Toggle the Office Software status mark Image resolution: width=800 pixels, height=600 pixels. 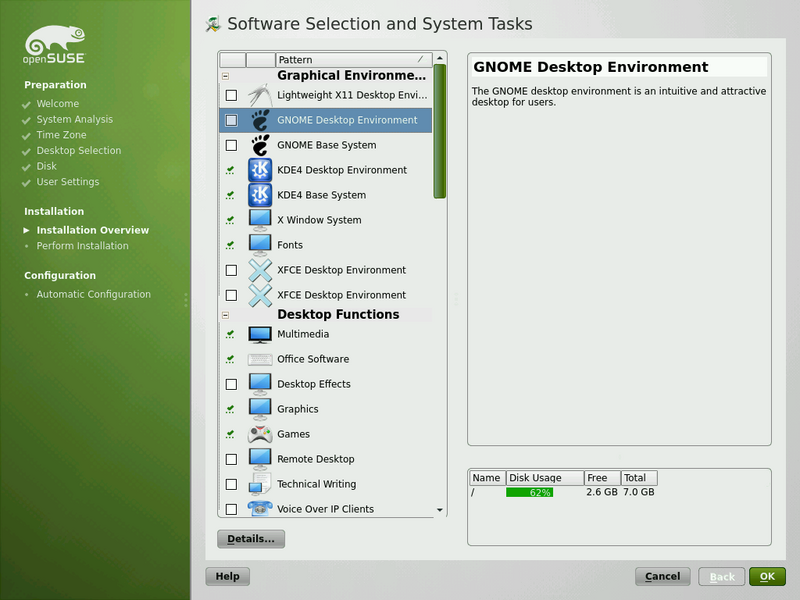pos(231,359)
